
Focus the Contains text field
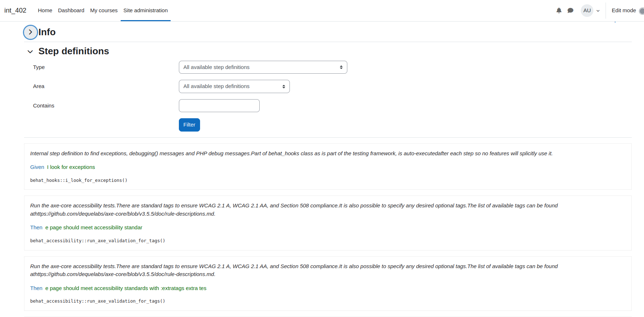click(x=219, y=106)
